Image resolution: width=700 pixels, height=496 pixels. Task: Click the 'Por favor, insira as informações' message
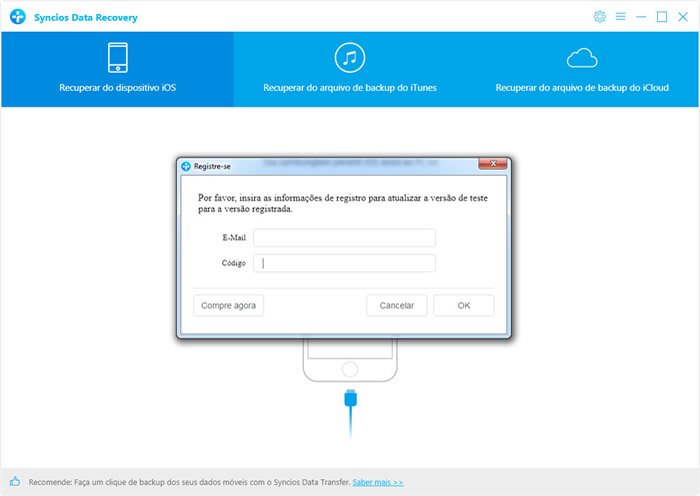[x=343, y=203]
